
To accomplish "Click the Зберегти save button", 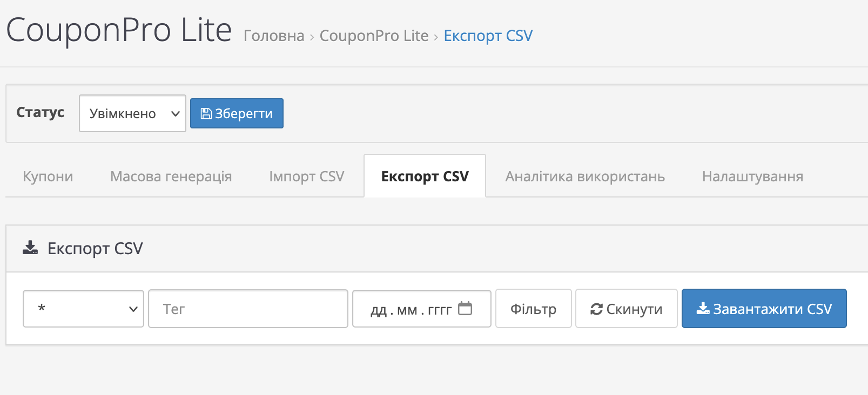I will pyautogui.click(x=237, y=113).
